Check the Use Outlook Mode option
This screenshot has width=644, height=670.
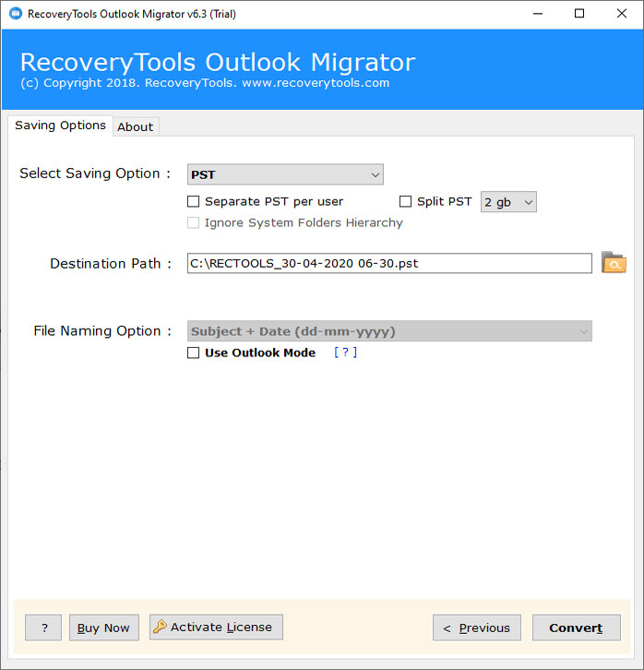pos(194,353)
